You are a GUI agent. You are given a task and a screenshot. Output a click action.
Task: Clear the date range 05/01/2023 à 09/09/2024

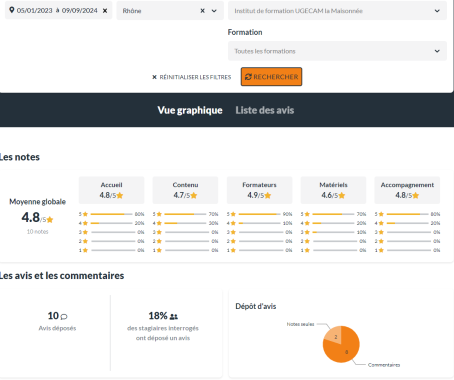[105, 11]
